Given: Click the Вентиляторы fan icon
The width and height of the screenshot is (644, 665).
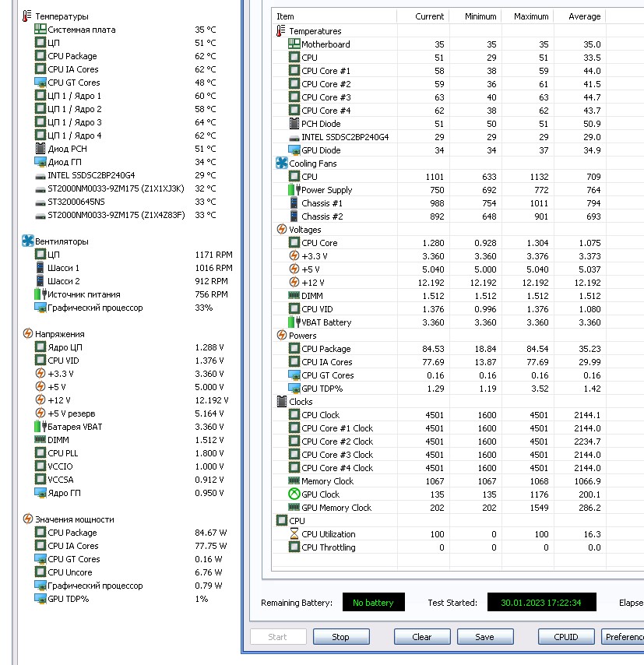Looking at the screenshot, I should click(27, 241).
